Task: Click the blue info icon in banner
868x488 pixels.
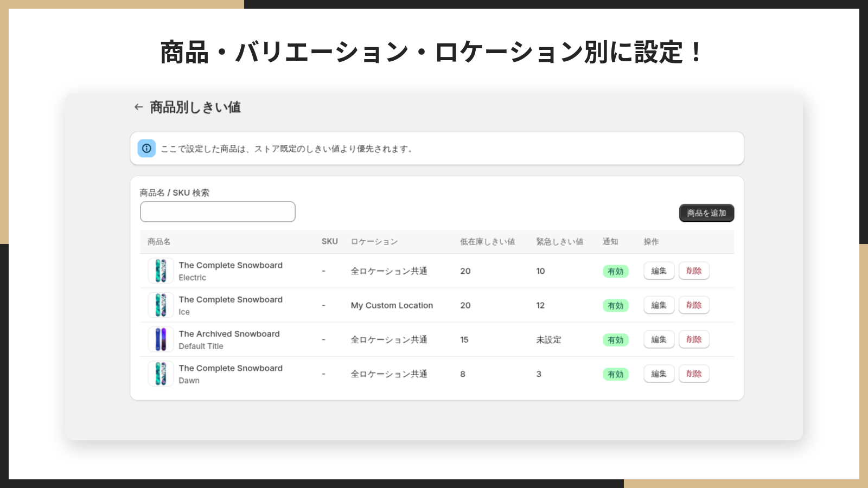Action: pos(146,148)
